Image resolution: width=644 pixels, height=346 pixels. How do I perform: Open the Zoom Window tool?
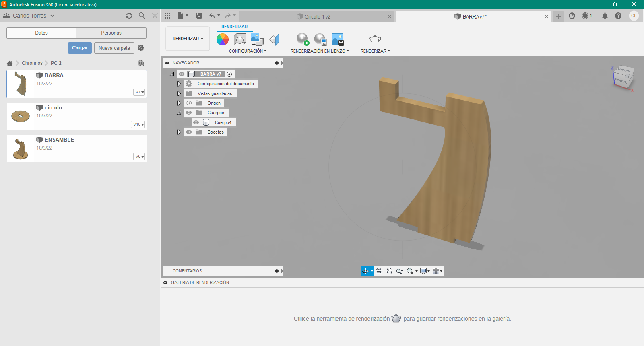[x=410, y=271]
